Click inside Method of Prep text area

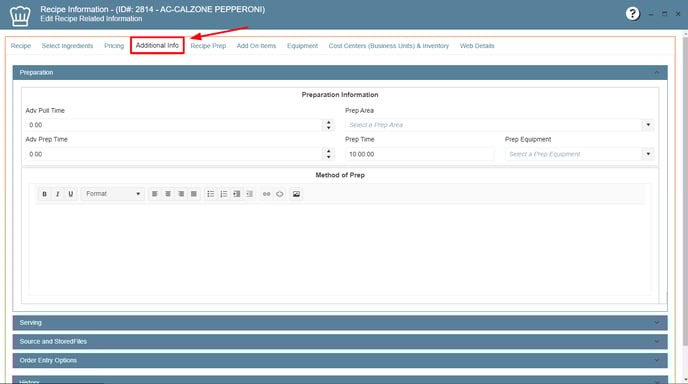tap(340, 250)
